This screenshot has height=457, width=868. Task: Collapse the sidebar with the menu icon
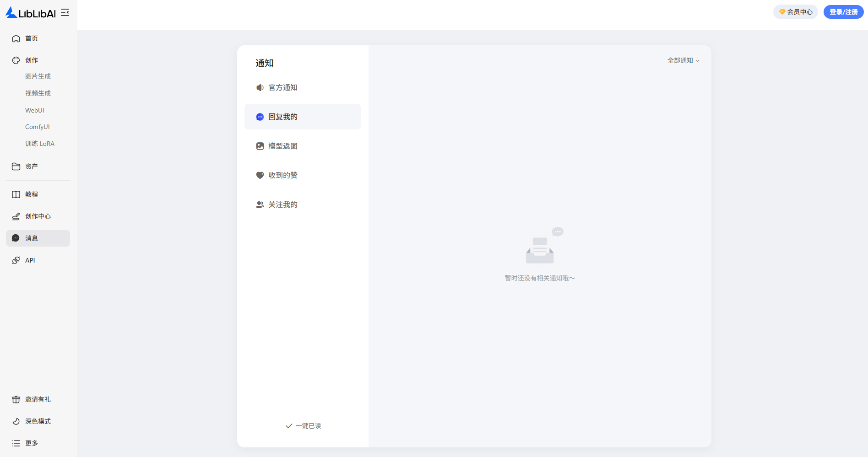tap(65, 13)
